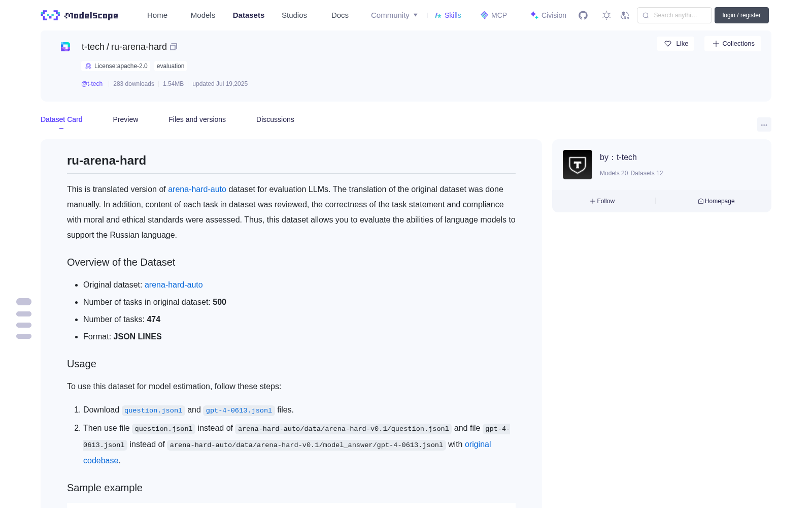812x508 pixels.
Task: Click the t-tech organization avatar
Action: 578,165
